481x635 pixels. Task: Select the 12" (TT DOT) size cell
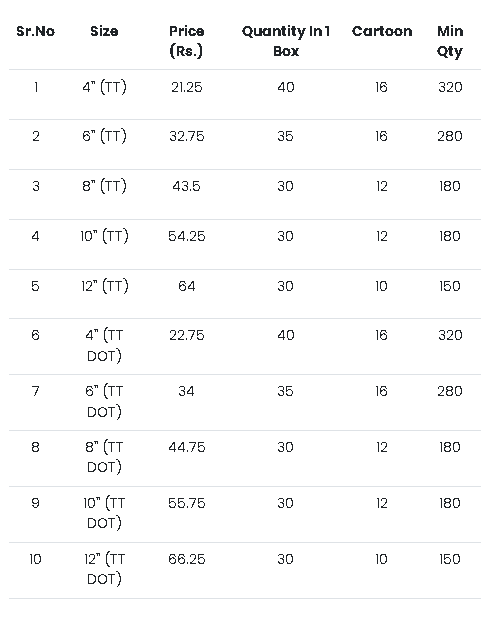coord(104,569)
